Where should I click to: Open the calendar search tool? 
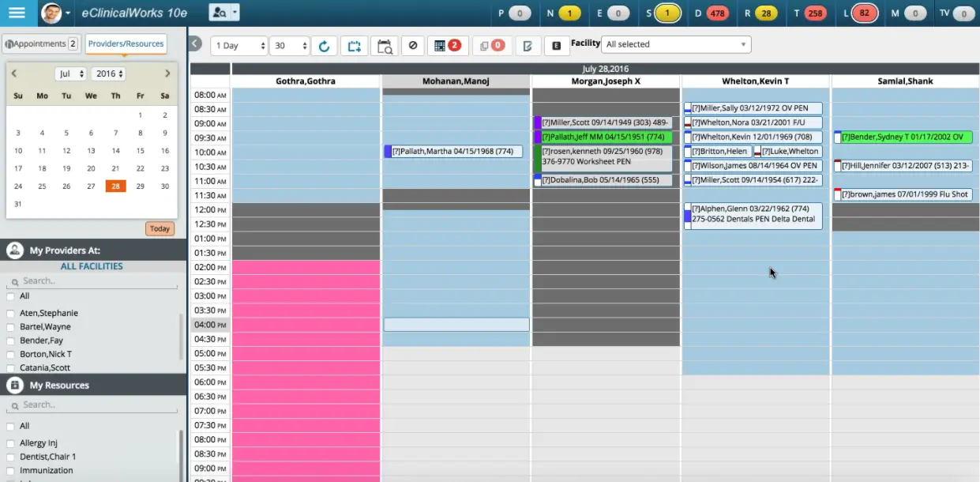point(384,45)
